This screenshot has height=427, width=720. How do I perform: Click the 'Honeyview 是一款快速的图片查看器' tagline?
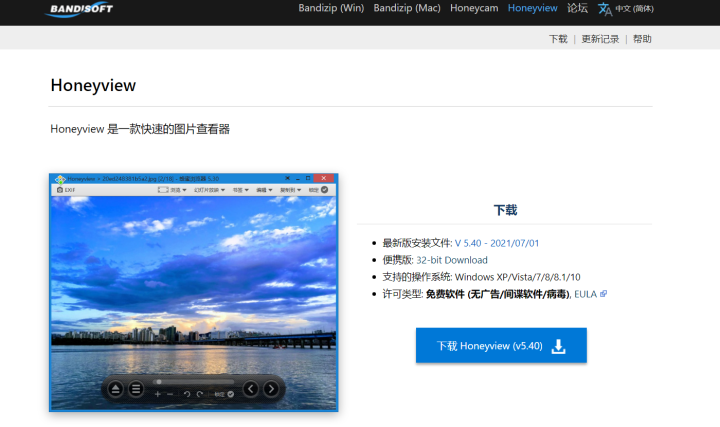140,129
